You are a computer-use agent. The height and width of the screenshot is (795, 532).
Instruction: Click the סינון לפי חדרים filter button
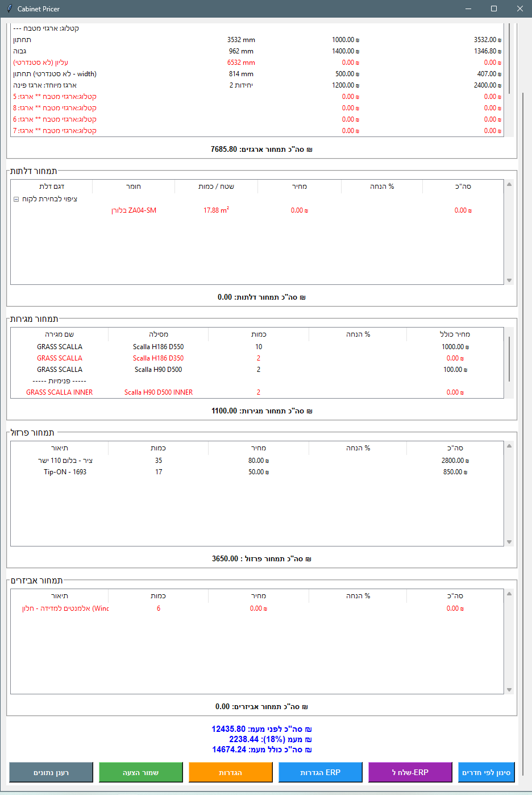click(x=487, y=772)
